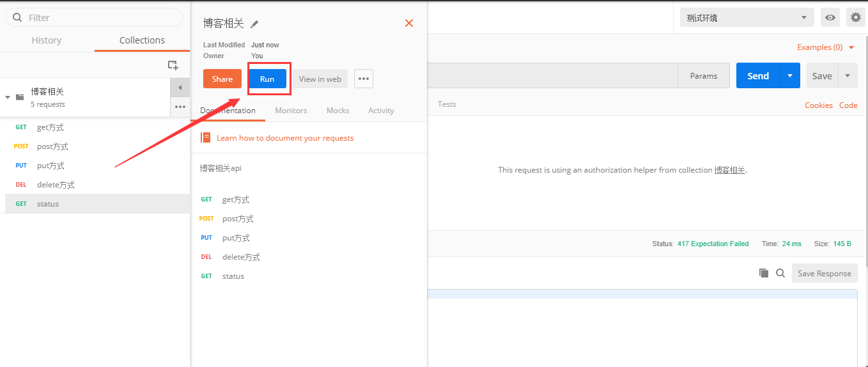This screenshot has width=868, height=367.
Task: Click the Run button
Action: (267, 79)
